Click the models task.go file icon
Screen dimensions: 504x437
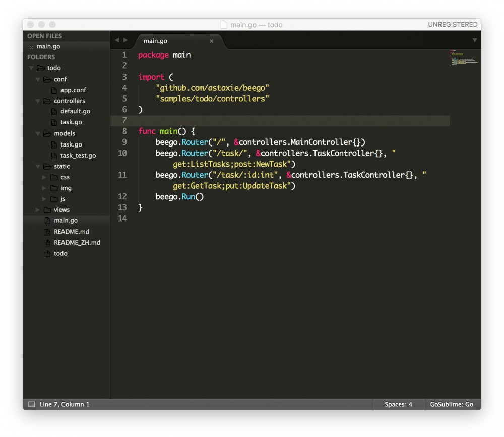[x=54, y=145]
